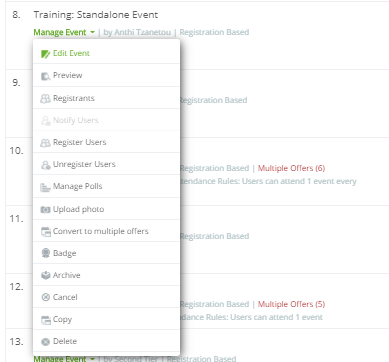Choose the greyed Notify Users entry
This screenshot has height=362, width=389.
76,120
